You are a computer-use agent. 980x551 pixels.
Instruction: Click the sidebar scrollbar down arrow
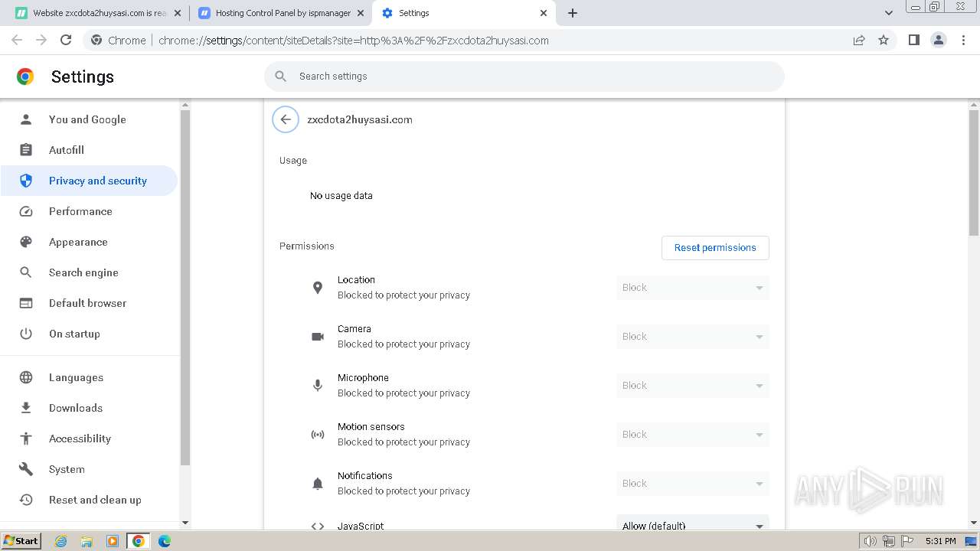coord(185,523)
